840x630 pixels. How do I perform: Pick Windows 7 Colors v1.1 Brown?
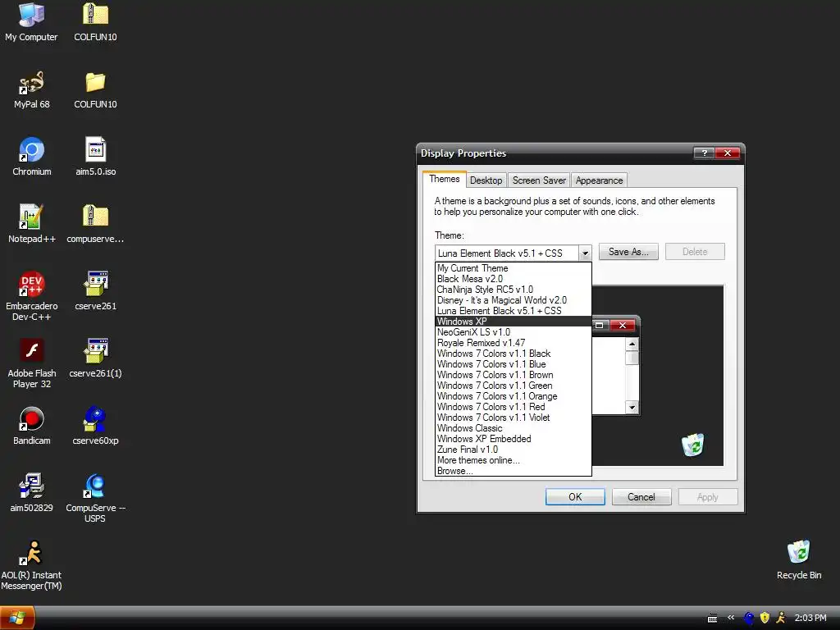[x=514, y=375]
